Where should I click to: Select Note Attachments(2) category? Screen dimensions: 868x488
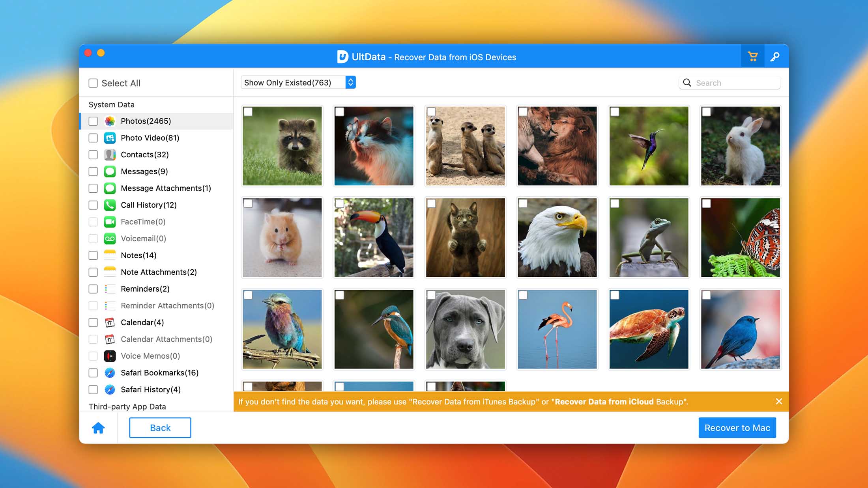[x=157, y=272]
